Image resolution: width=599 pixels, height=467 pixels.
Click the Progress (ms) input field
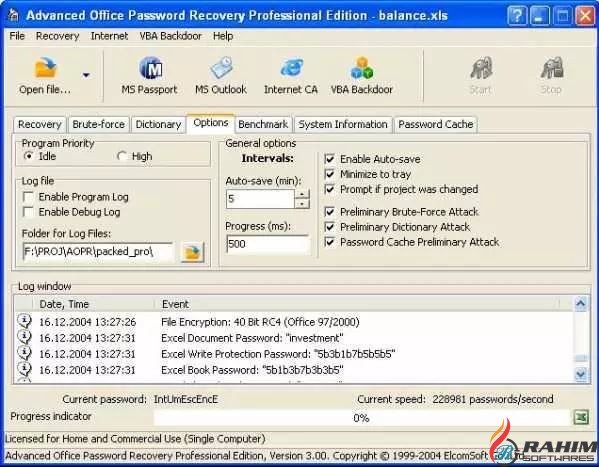(268, 244)
